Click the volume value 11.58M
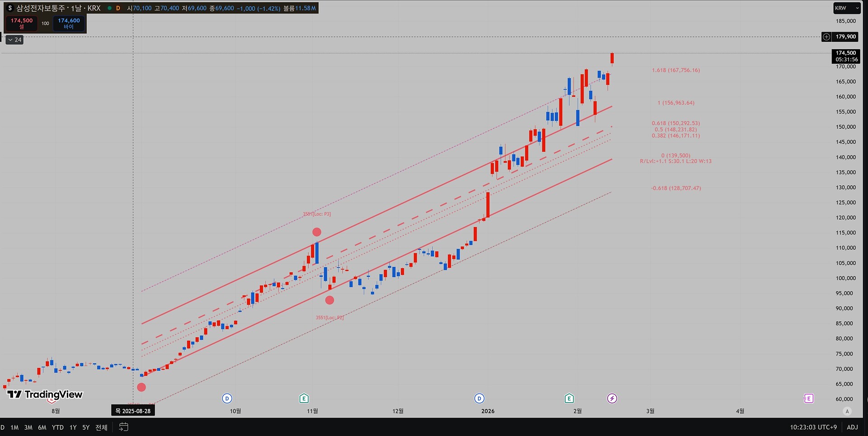Image resolution: width=868 pixels, height=436 pixels. [x=306, y=8]
